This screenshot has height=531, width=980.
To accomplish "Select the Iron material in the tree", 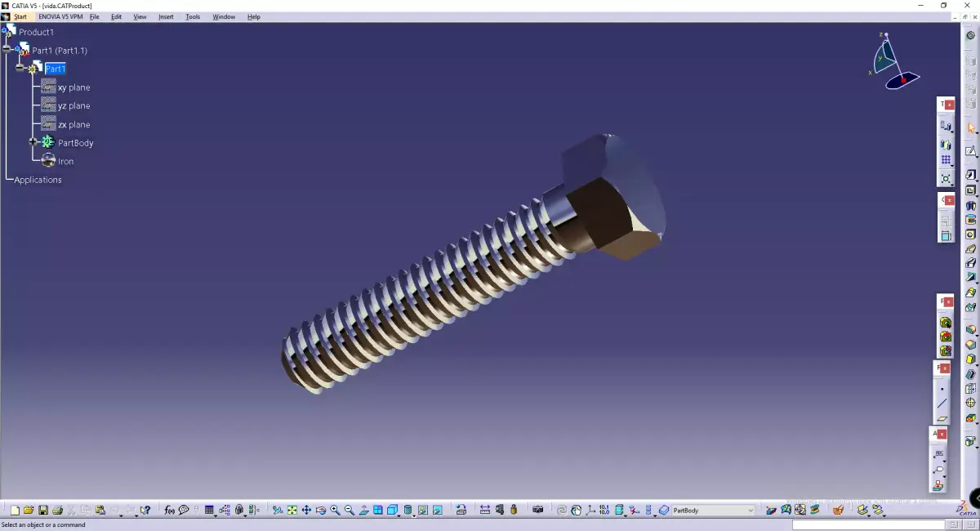I will pos(65,161).
